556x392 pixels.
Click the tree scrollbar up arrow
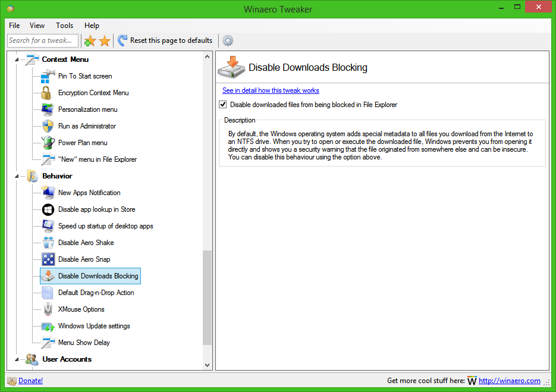coord(207,57)
